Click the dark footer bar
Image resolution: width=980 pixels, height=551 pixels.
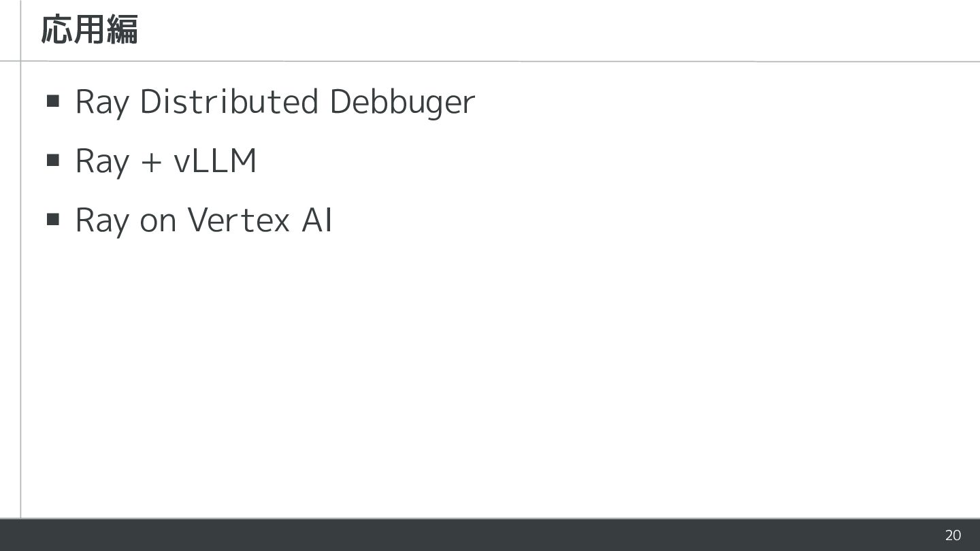476,535
